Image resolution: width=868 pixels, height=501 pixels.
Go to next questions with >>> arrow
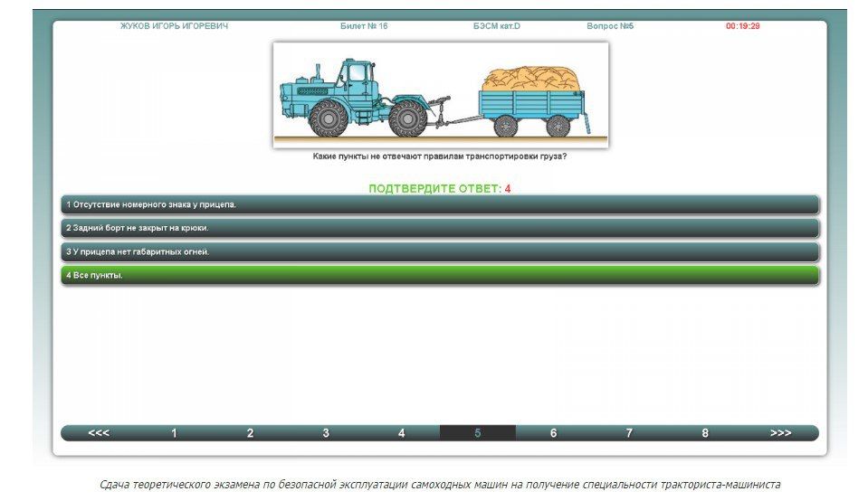click(780, 433)
